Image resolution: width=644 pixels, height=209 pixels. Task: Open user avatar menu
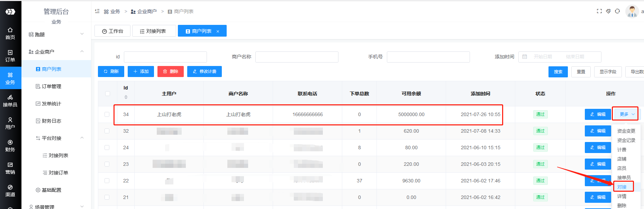(632, 11)
